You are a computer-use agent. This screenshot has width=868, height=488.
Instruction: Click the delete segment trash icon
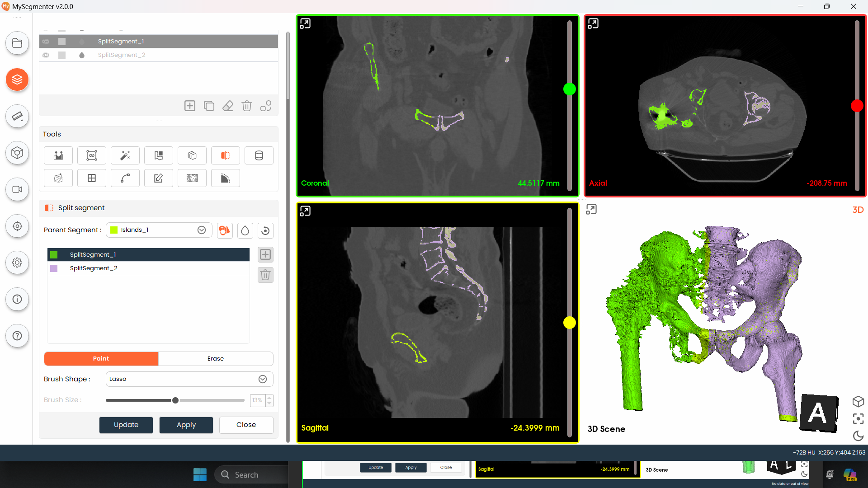point(246,106)
